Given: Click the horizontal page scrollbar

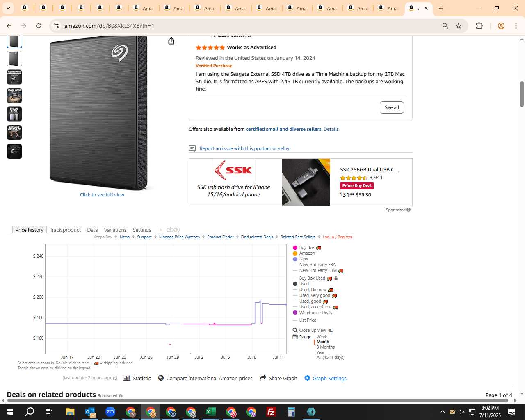Looking at the screenshot, I should pyautogui.click(x=257, y=400).
